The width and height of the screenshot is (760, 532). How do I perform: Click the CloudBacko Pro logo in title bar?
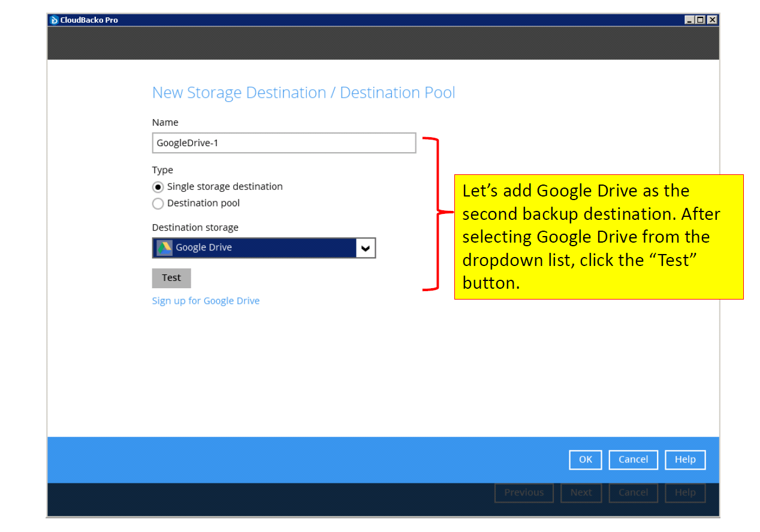coord(54,20)
